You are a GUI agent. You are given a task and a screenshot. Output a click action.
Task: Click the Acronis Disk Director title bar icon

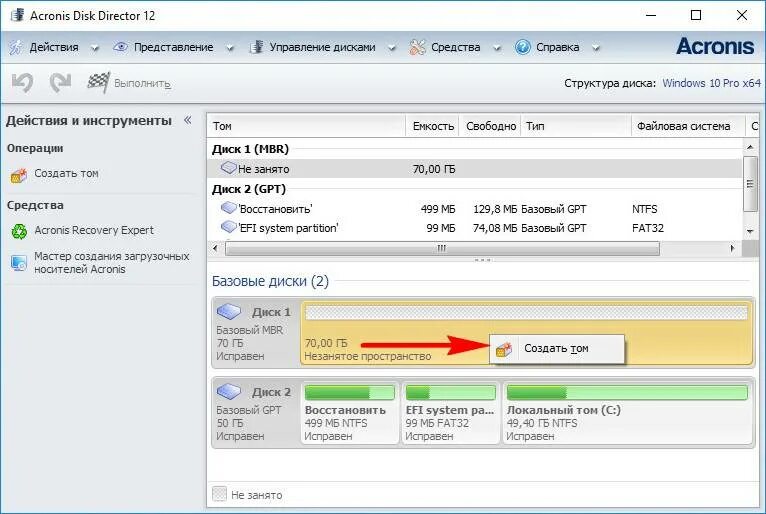coord(18,15)
